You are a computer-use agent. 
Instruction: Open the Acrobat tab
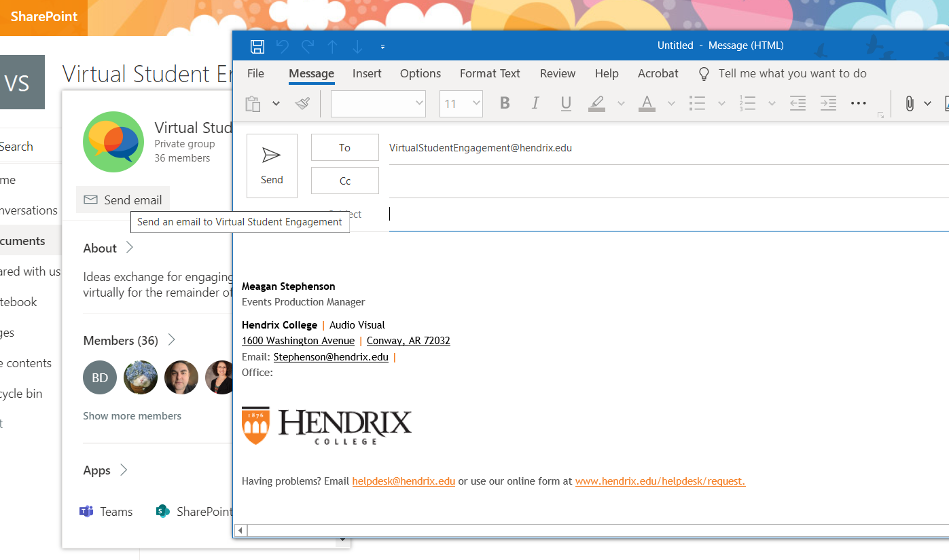658,73
